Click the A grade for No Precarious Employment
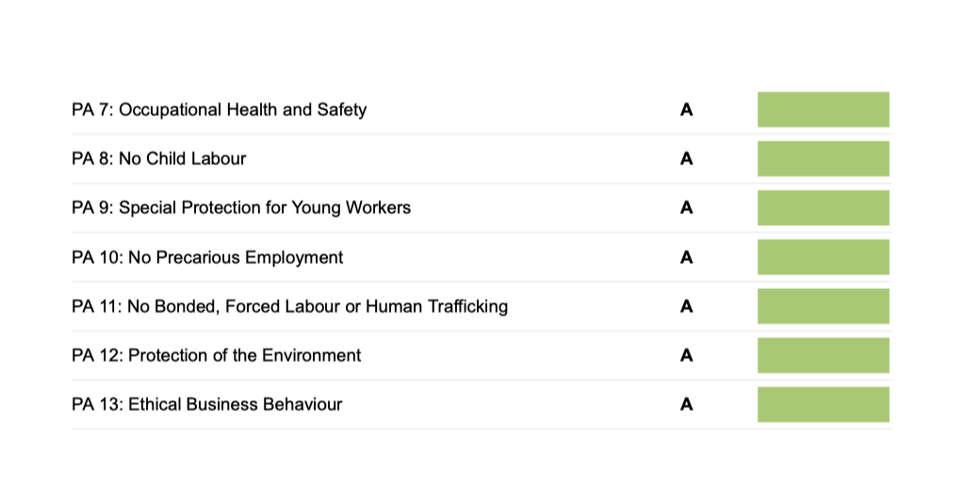This screenshot has height=499, width=980. [x=686, y=257]
